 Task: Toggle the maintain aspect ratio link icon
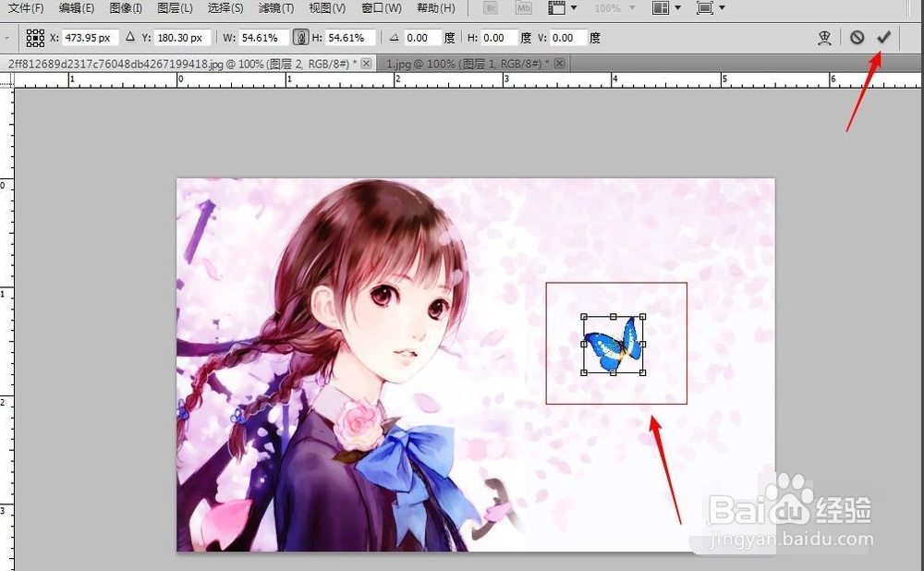(300, 38)
